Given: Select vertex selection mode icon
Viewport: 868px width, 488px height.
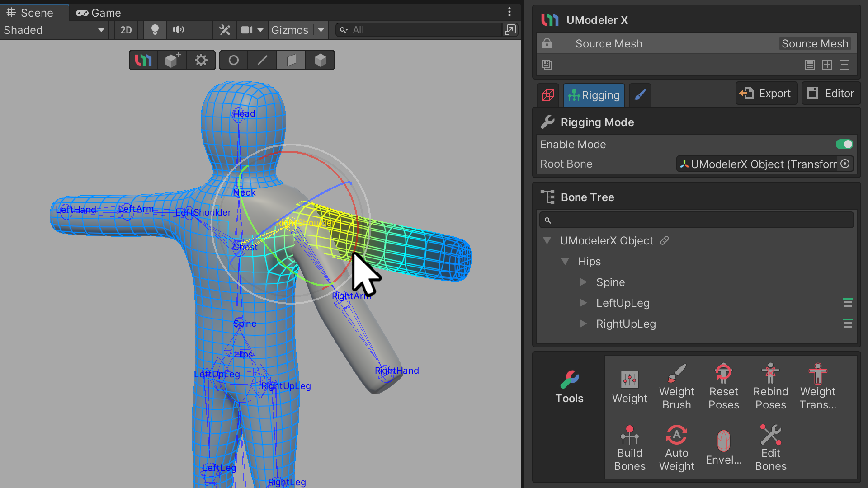Looking at the screenshot, I should point(234,60).
